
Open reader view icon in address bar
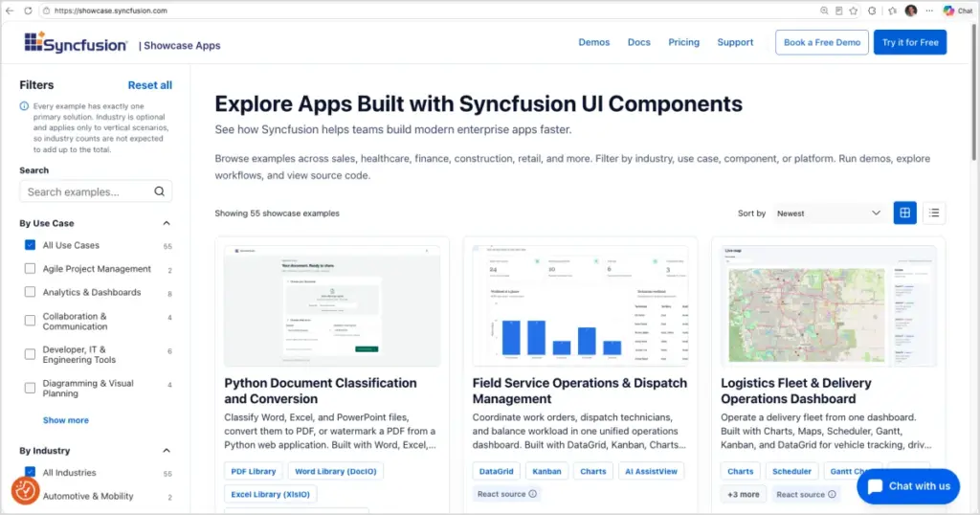[x=838, y=11]
